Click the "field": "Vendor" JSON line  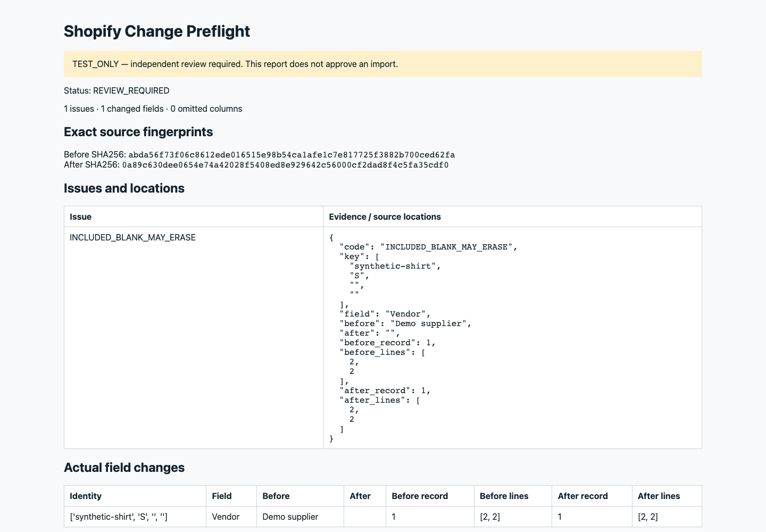pyautogui.click(x=385, y=314)
